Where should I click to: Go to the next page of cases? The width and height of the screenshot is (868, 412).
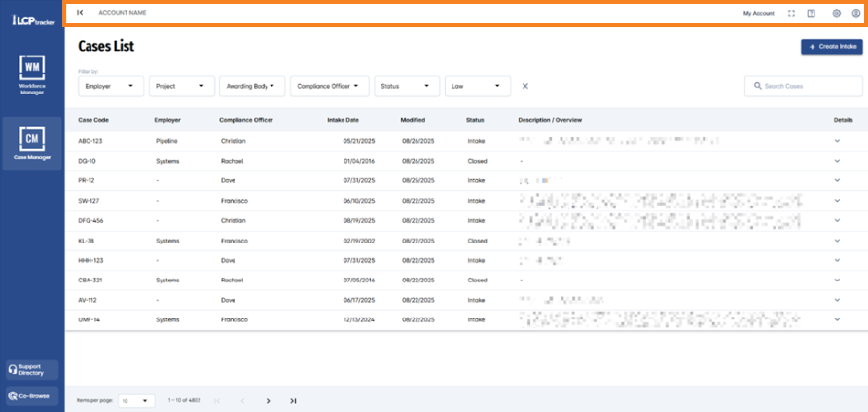[x=268, y=401]
